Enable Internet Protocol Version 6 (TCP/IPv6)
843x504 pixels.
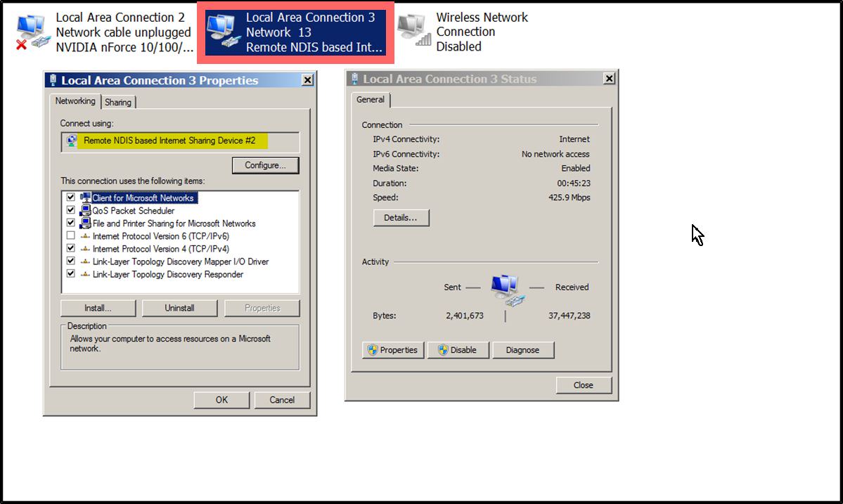tap(70, 235)
